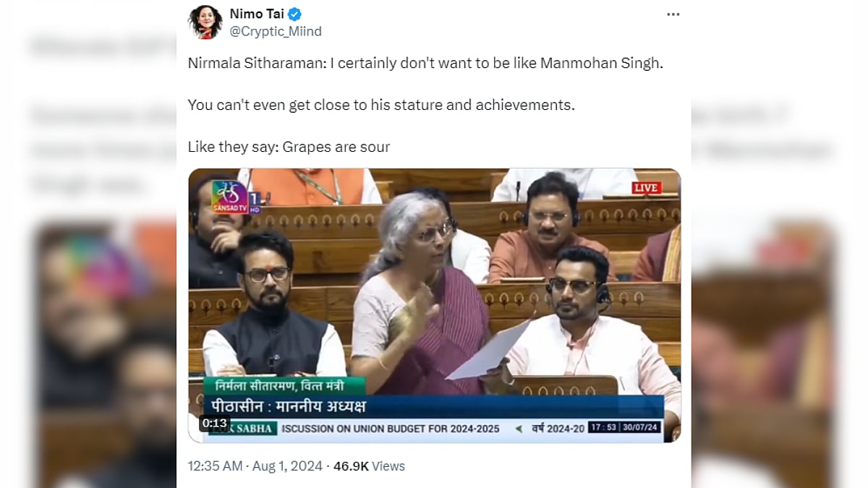Open the Nimo Tai display name link
Viewport: 868px width, 488px height.
click(x=256, y=14)
